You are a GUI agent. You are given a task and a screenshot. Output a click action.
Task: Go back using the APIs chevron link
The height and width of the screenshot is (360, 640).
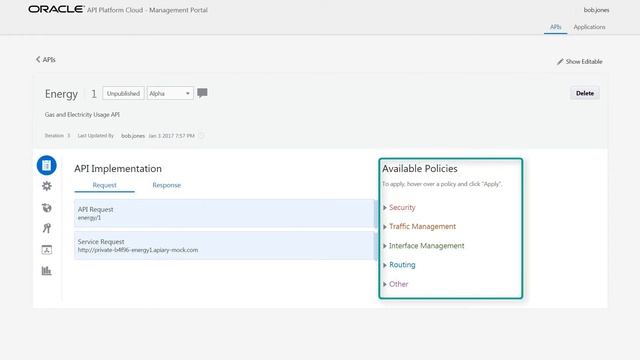click(x=45, y=60)
